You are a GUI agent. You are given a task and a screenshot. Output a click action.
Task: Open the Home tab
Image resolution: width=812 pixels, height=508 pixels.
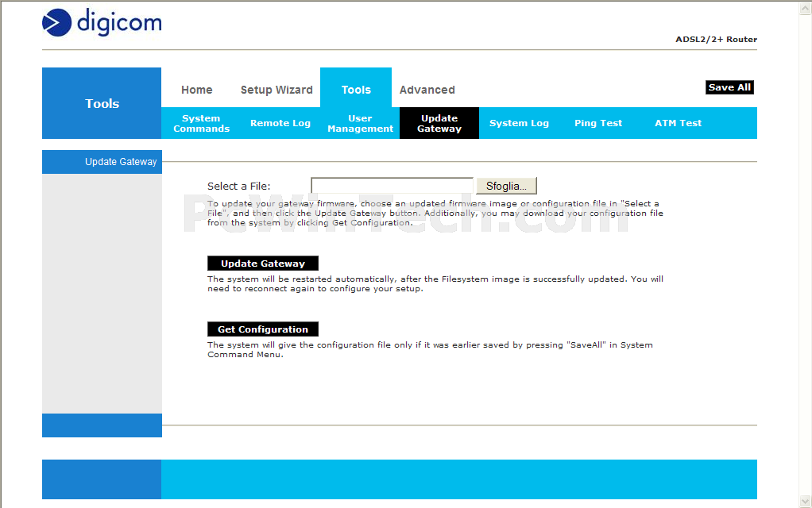click(x=196, y=90)
